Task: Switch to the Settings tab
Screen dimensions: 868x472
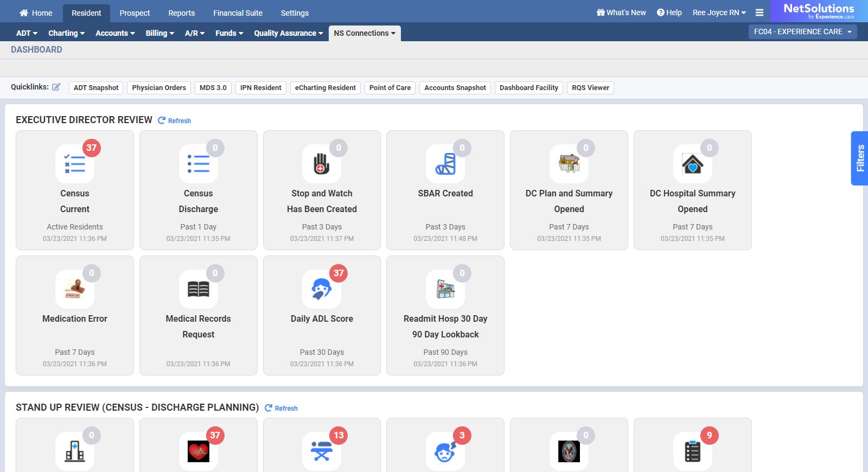Action: (x=295, y=13)
